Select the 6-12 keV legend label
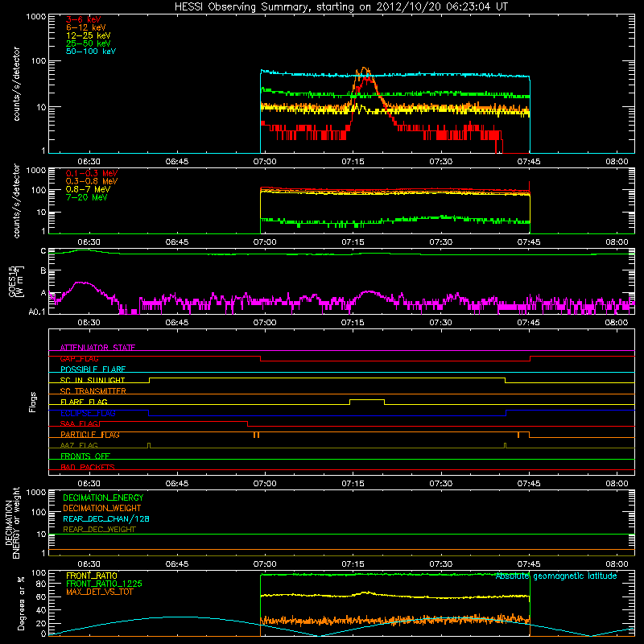The width and height of the screenshot is (644, 644). coord(86,27)
